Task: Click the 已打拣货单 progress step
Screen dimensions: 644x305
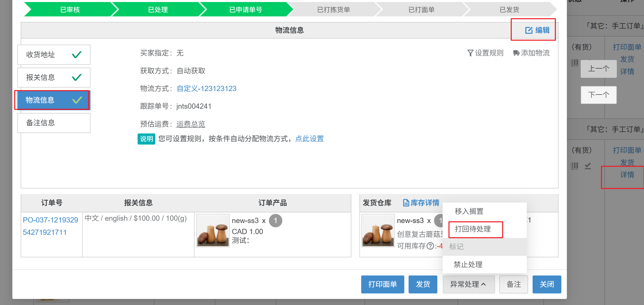Action: [x=333, y=10]
